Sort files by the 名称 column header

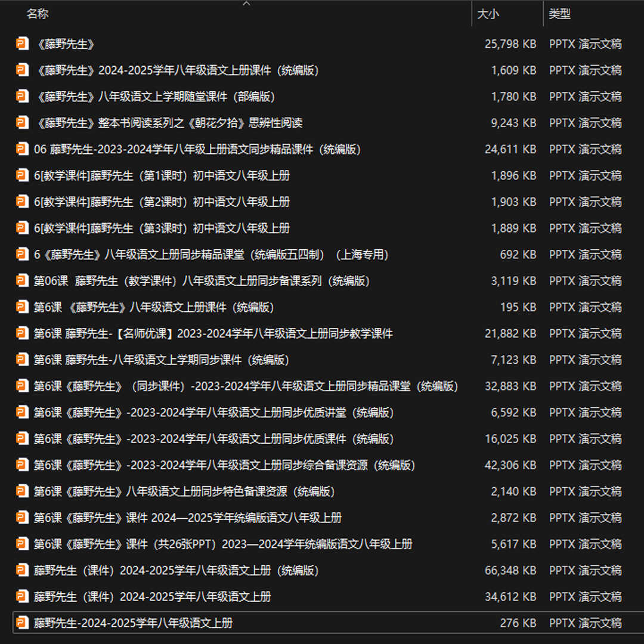click(x=38, y=14)
